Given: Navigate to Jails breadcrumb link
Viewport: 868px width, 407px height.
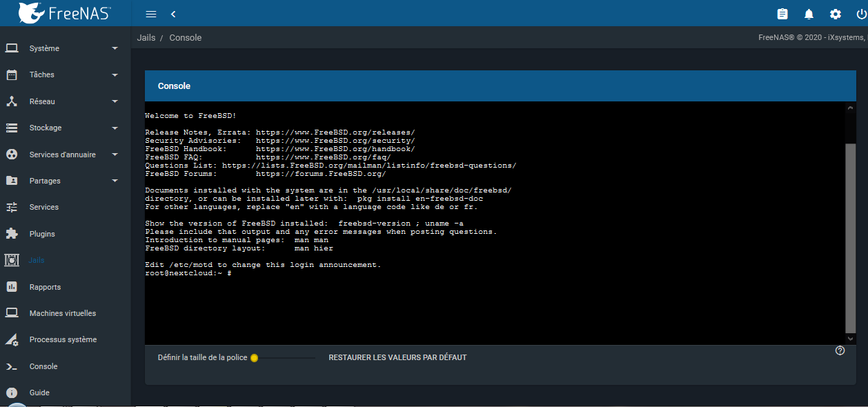Looking at the screenshot, I should click(146, 38).
